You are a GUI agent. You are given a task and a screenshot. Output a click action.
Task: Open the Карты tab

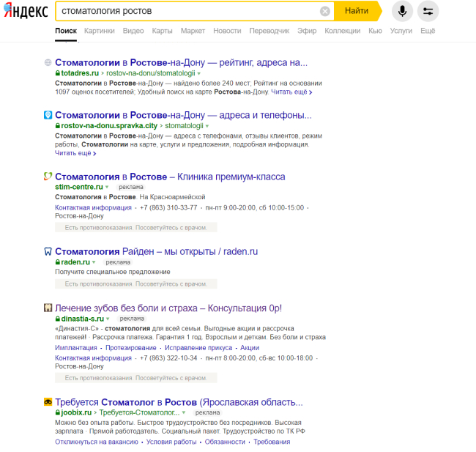pos(162,31)
